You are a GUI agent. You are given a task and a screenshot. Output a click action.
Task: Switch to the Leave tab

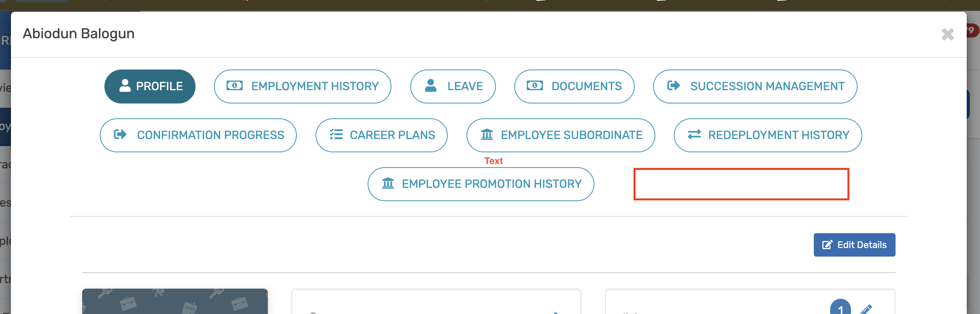coord(452,86)
